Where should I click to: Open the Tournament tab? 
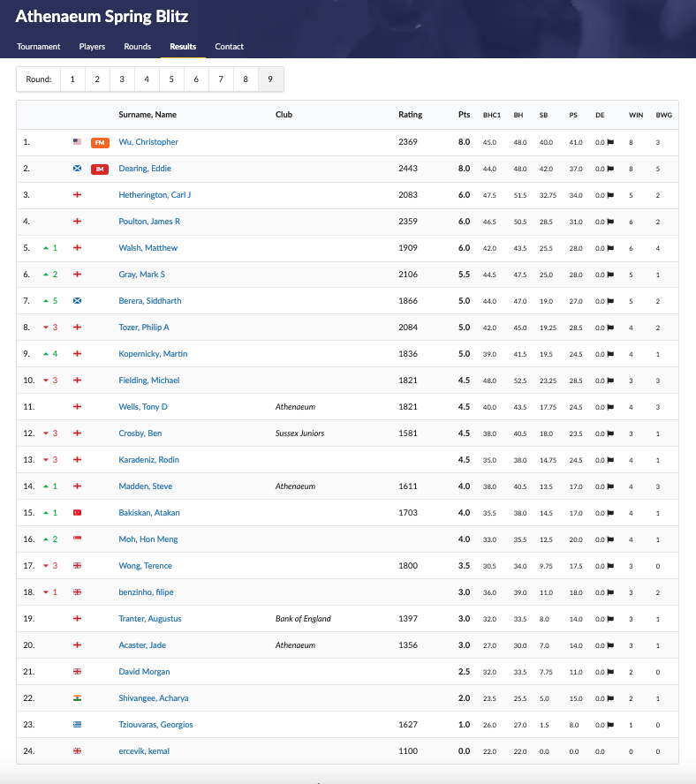coord(39,47)
